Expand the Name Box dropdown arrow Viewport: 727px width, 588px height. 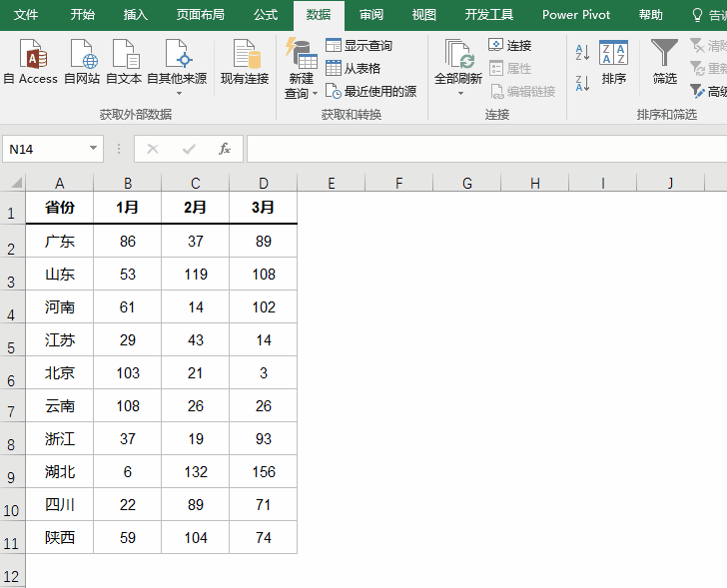[93, 149]
